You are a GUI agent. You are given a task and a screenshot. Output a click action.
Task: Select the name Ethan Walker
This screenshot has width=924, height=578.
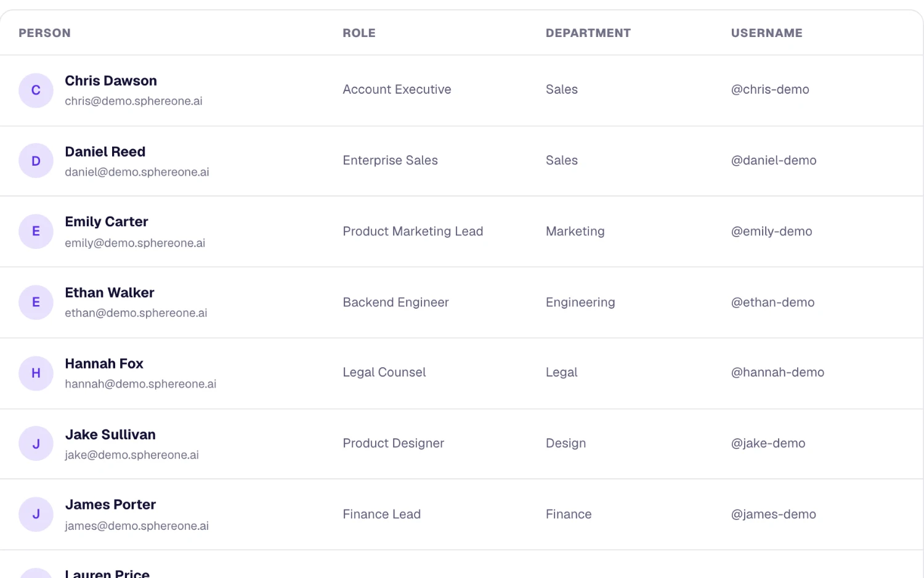click(110, 293)
